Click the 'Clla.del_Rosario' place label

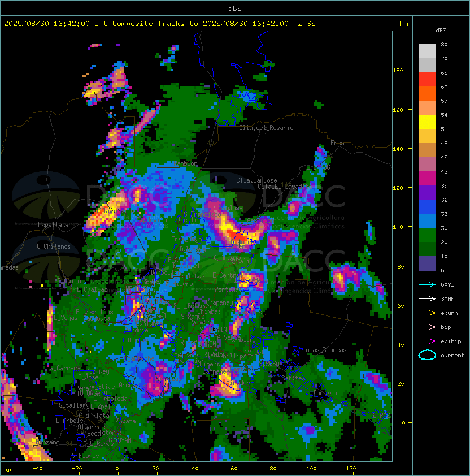tap(266, 128)
